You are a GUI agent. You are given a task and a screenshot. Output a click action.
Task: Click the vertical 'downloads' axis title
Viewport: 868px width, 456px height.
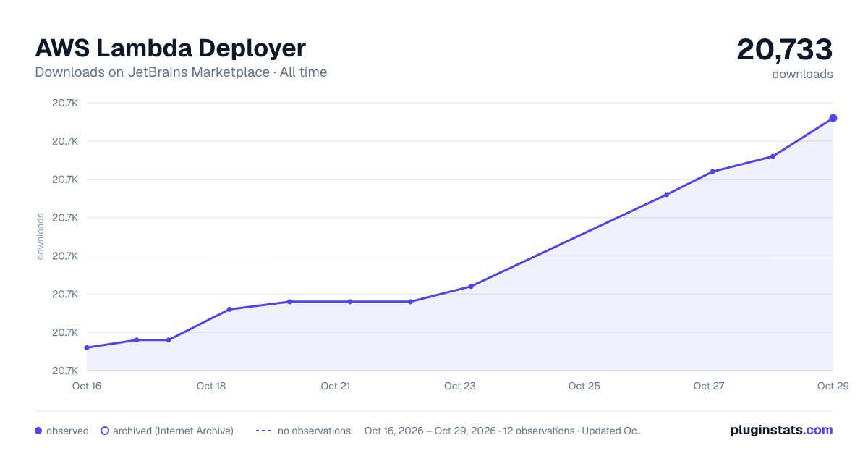click(x=41, y=237)
